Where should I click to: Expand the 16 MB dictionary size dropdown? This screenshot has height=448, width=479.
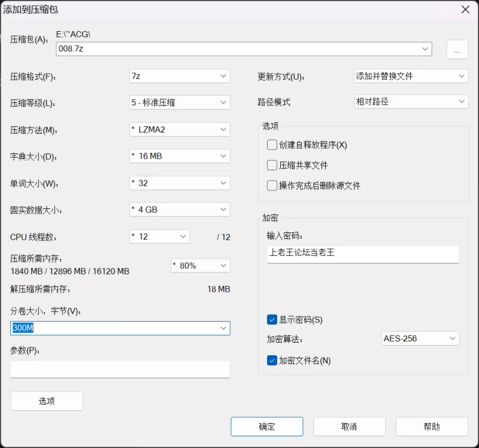pos(180,156)
